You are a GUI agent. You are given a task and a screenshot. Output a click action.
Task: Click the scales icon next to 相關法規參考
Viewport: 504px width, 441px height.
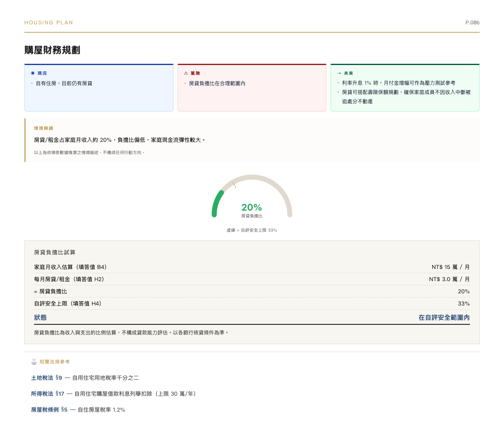click(33, 361)
